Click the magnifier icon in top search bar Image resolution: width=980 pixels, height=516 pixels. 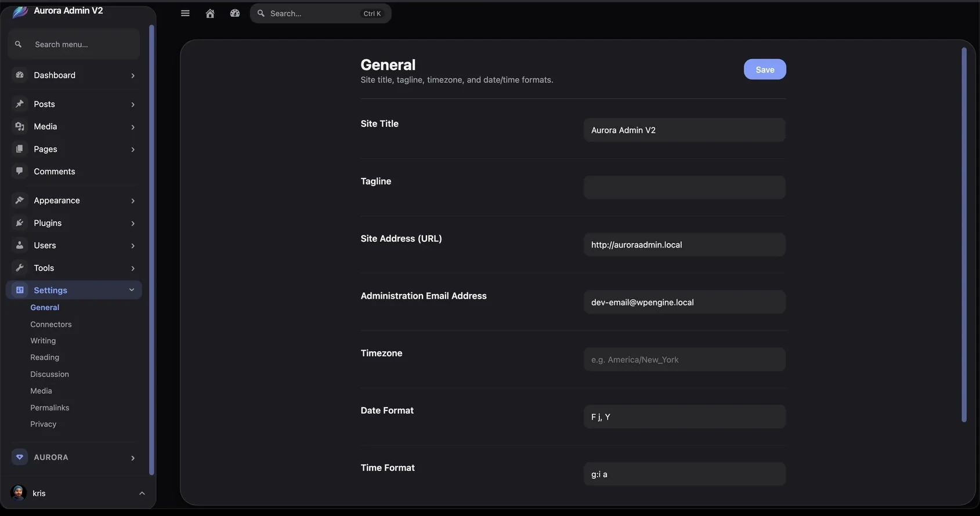pyautogui.click(x=261, y=13)
